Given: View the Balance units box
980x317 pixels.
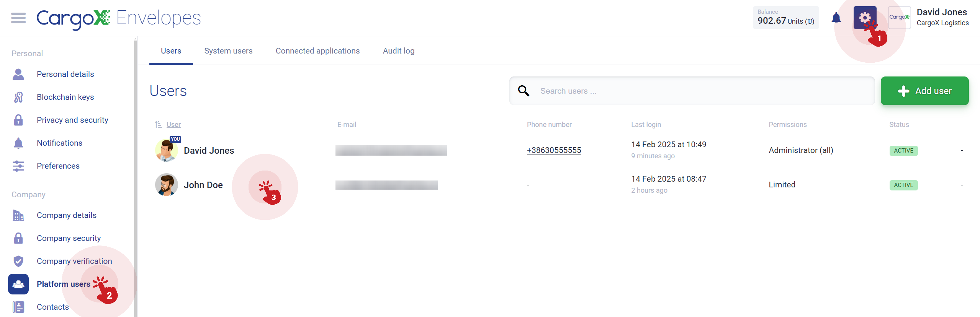Looking at the screenshot, I should [x=785, y=18].
